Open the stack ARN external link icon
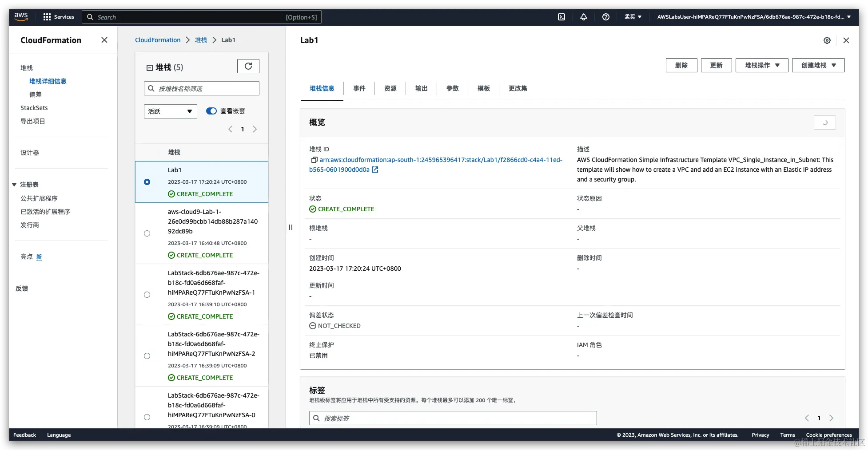Viewport: 868px width, 450px height. 375,170
